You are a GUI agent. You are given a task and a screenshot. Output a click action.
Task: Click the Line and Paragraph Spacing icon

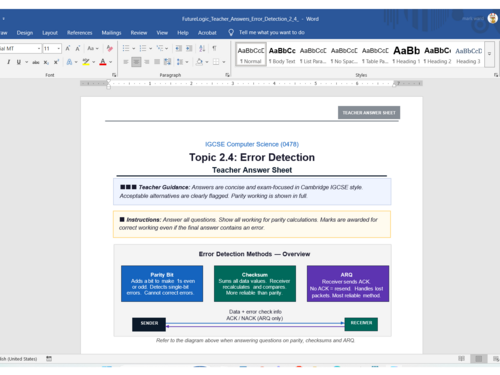point(180,62)
